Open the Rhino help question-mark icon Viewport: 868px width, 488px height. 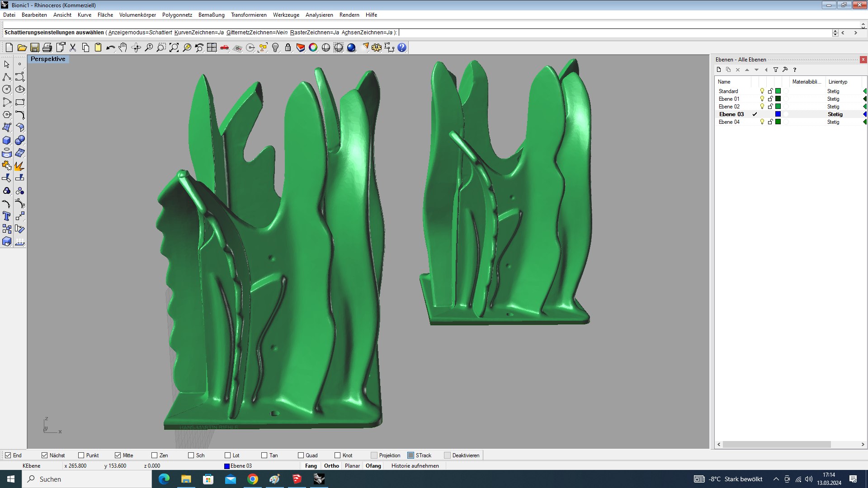pyautogui.click(x=402, y=47)
